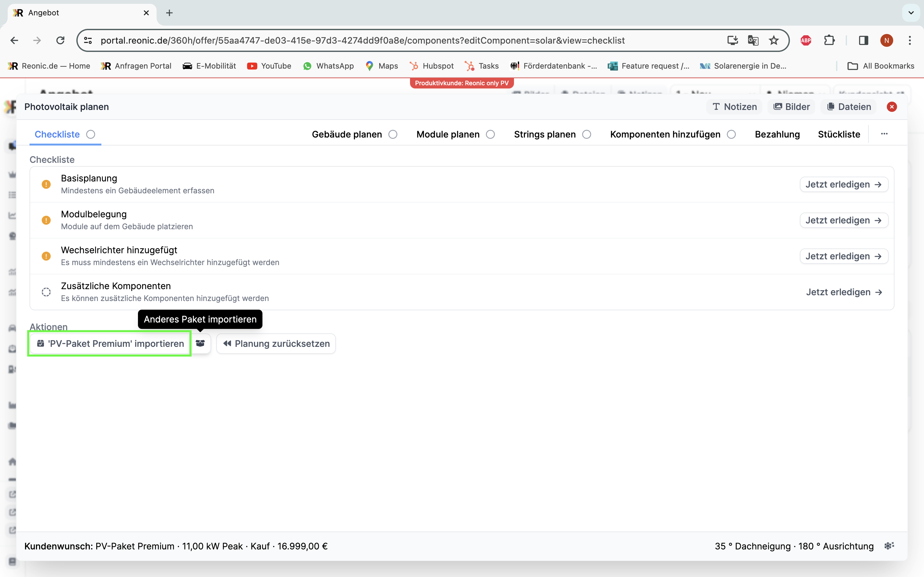Open the Chrome tab search dropdown arrow
This screenshot has height=577, width=924.
point(911,13)
